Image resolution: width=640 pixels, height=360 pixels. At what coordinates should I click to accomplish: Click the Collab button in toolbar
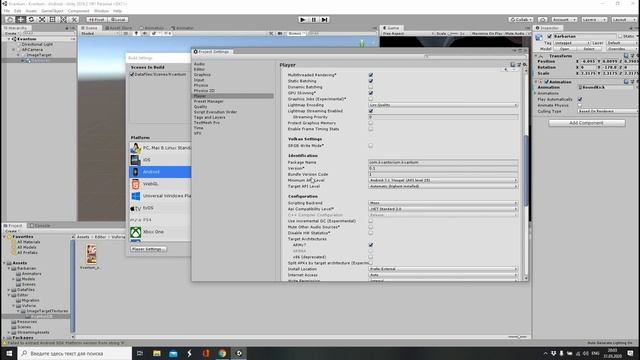[x=521, y=20]
